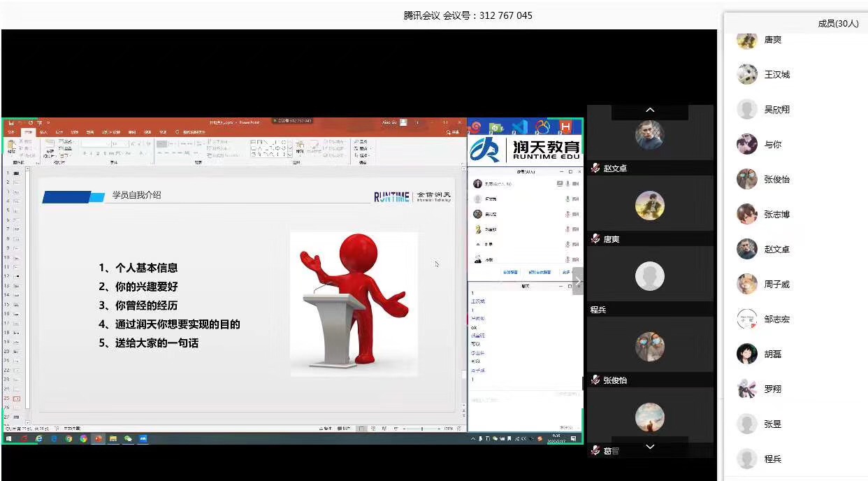
Task: Click the Windows Start button
Action: click(x=9, y=438)
